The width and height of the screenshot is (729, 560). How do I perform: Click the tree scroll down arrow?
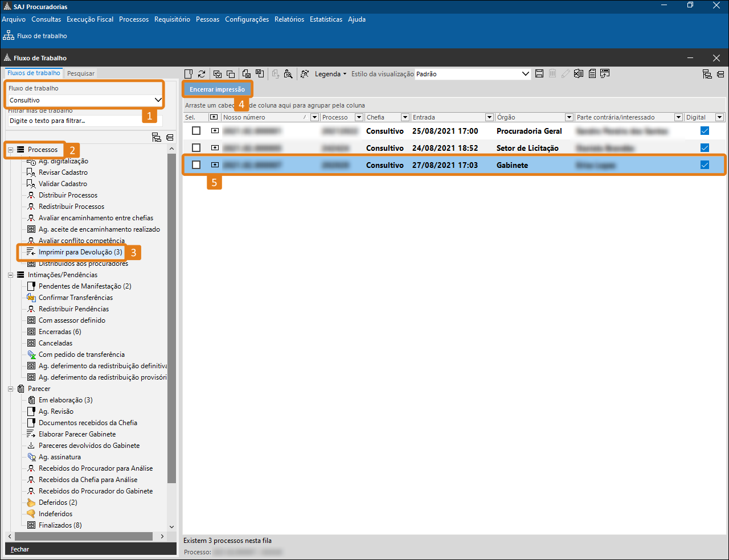[172, 527]
